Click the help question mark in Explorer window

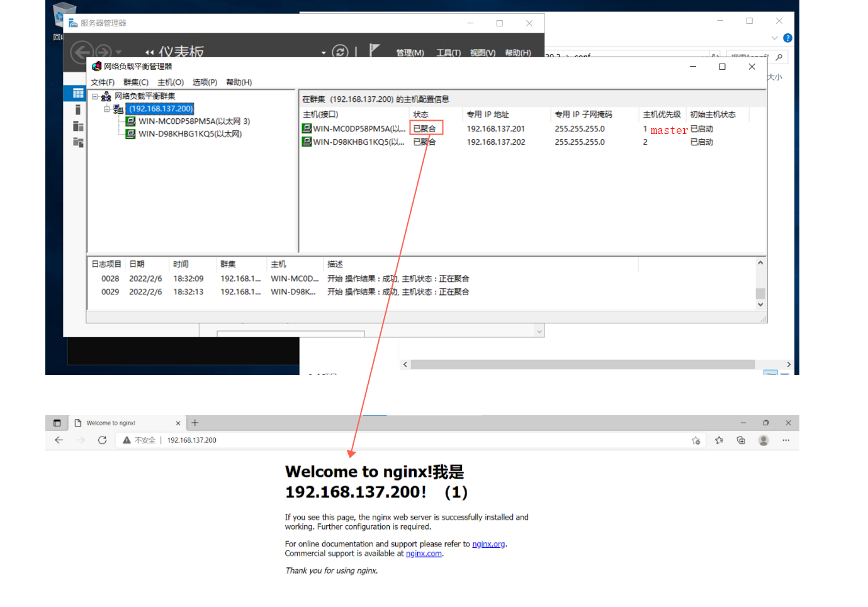tap(787, 38)
